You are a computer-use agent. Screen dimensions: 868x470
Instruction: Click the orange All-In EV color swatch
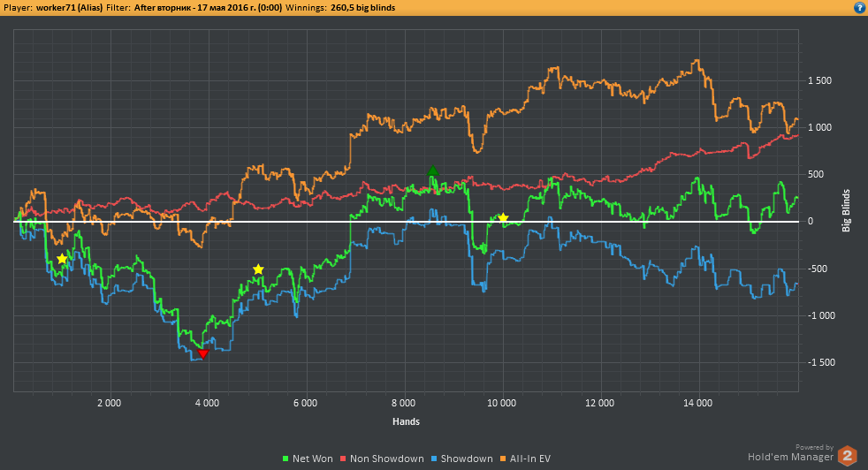503,459
